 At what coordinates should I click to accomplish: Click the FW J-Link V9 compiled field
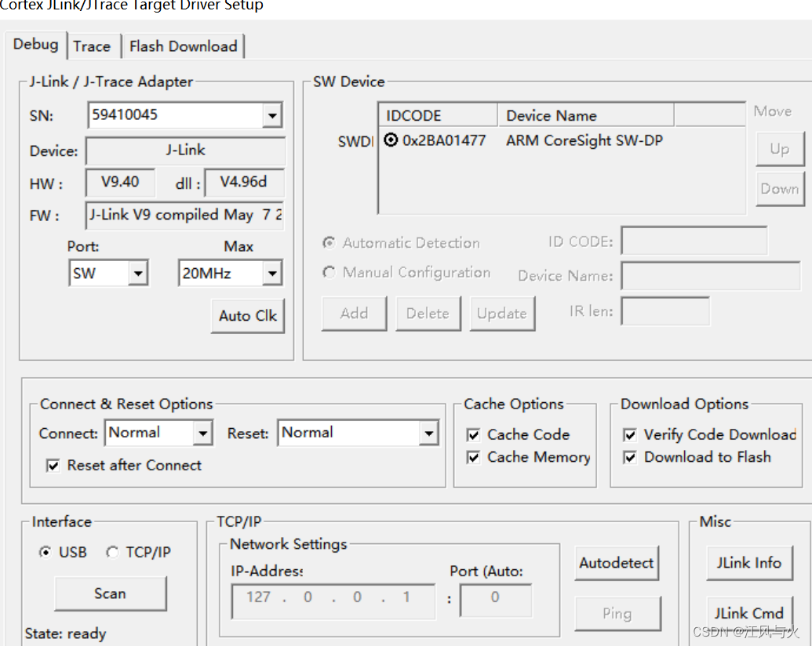pos(184,216)
